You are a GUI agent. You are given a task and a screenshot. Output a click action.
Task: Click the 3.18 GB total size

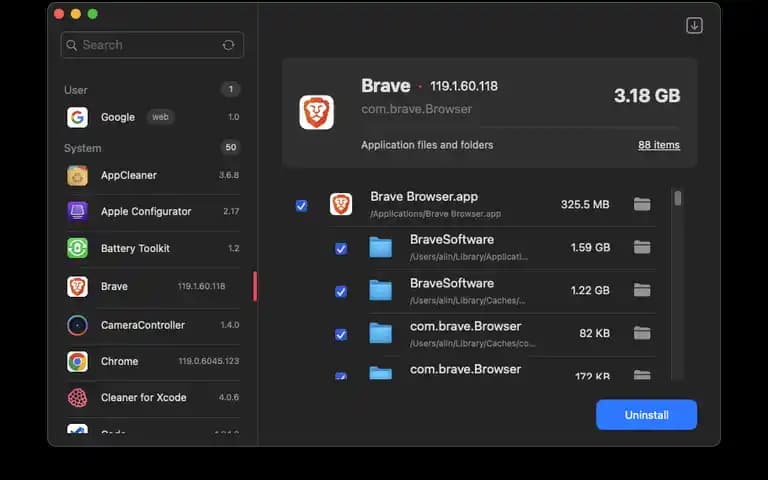647,96
